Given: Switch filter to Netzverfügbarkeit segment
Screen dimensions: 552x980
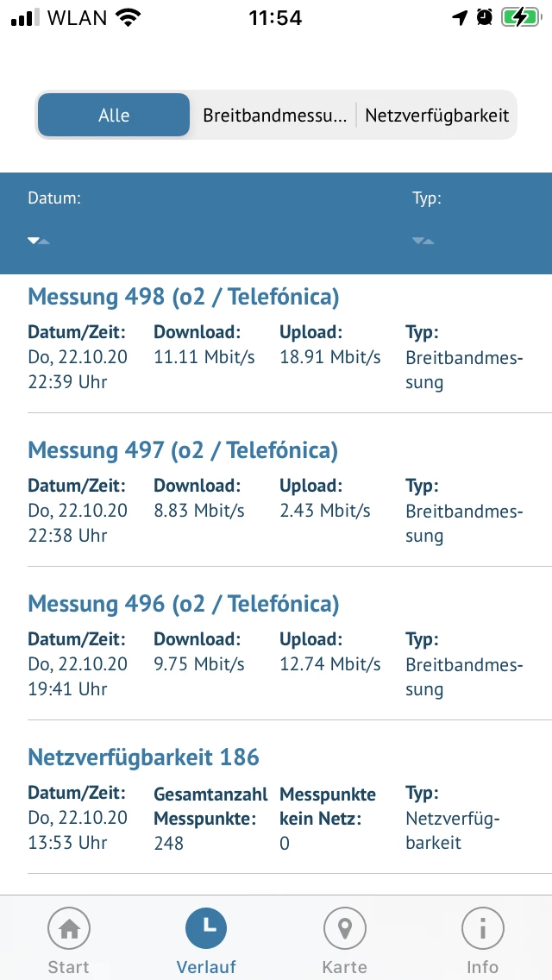Looking at the screenshot, I should (436, 116).
